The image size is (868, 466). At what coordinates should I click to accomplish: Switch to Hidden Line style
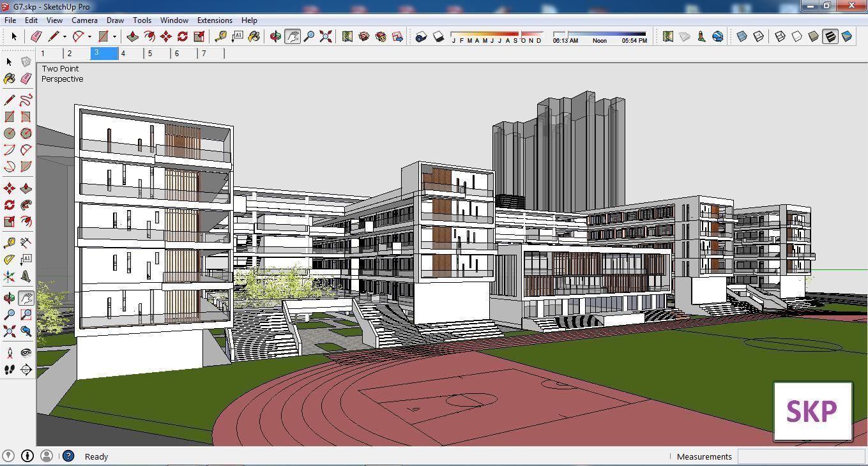[x=797, y=36]
